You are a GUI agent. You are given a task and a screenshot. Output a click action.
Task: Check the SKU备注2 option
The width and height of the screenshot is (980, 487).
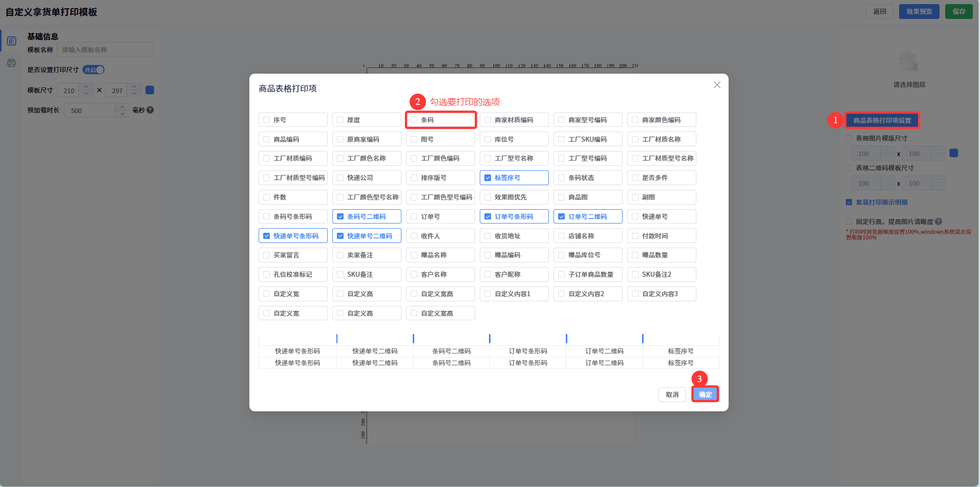tap(635, 274)
